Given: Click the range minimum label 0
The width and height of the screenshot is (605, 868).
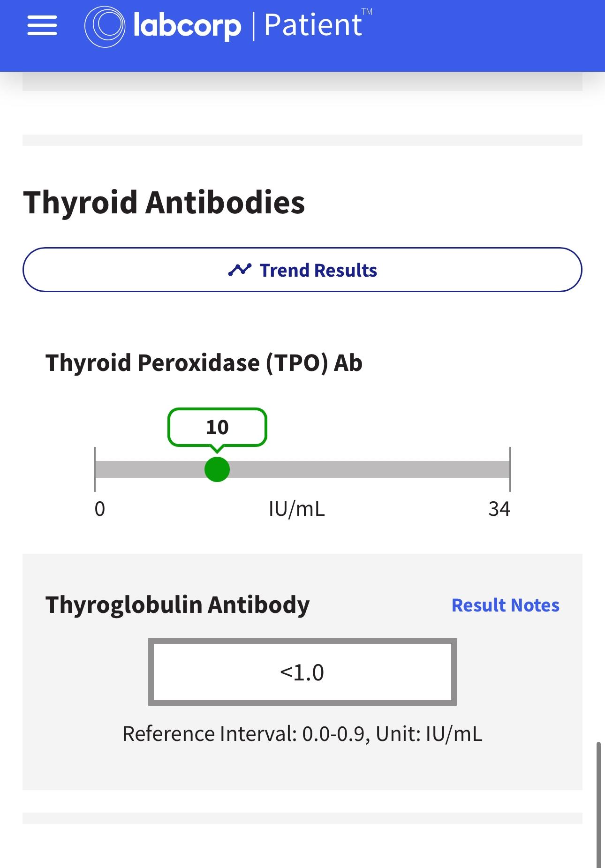Looking at the screenshot, I should coord(100,509).
